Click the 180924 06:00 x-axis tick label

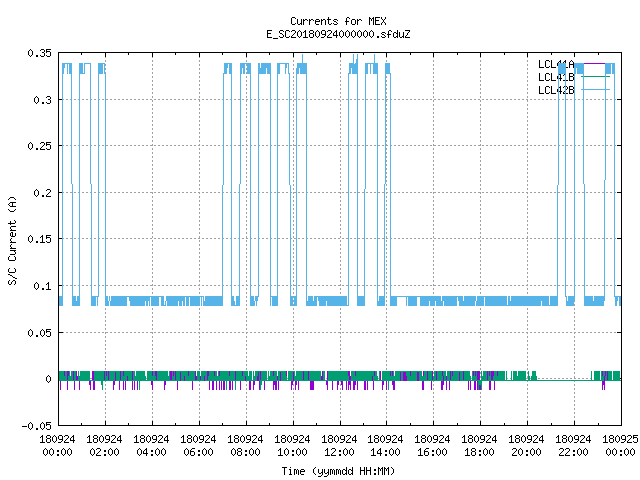198,446
